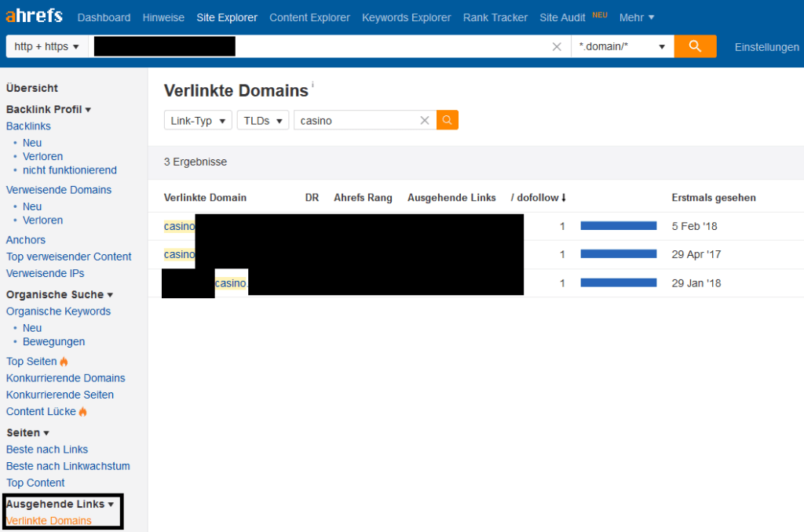Open Hinweise in top navigation
Viewport: 804px width, 532px height.
(163, 17)
